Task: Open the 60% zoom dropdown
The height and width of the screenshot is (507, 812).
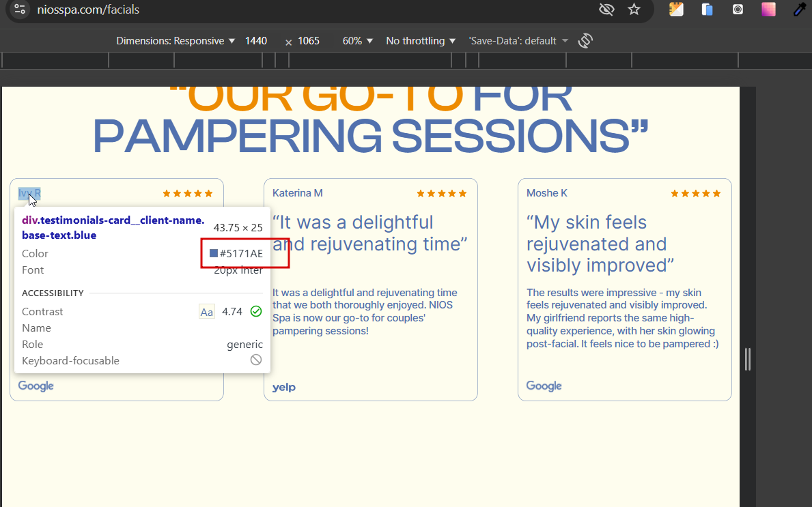Action: pos(357,41)
